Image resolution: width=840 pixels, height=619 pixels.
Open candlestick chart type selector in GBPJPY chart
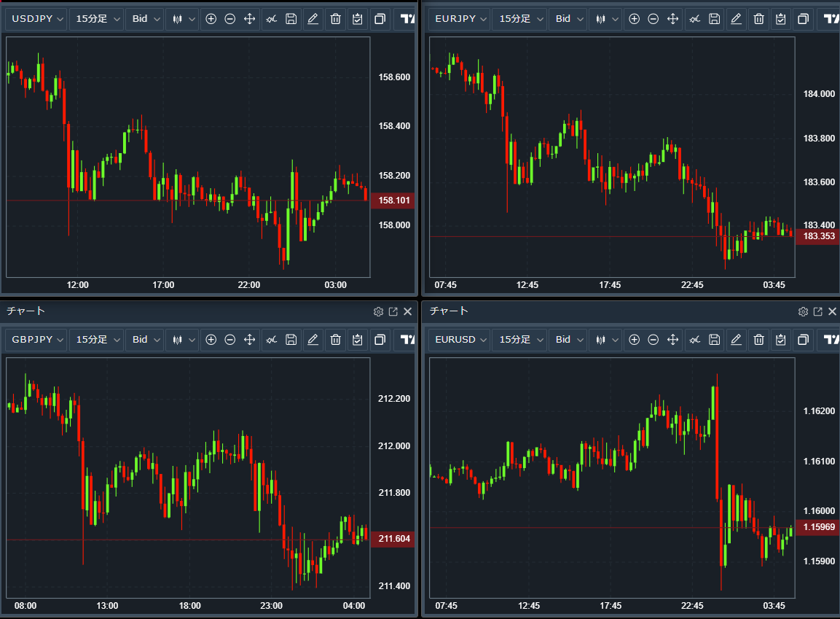point(182,340)
